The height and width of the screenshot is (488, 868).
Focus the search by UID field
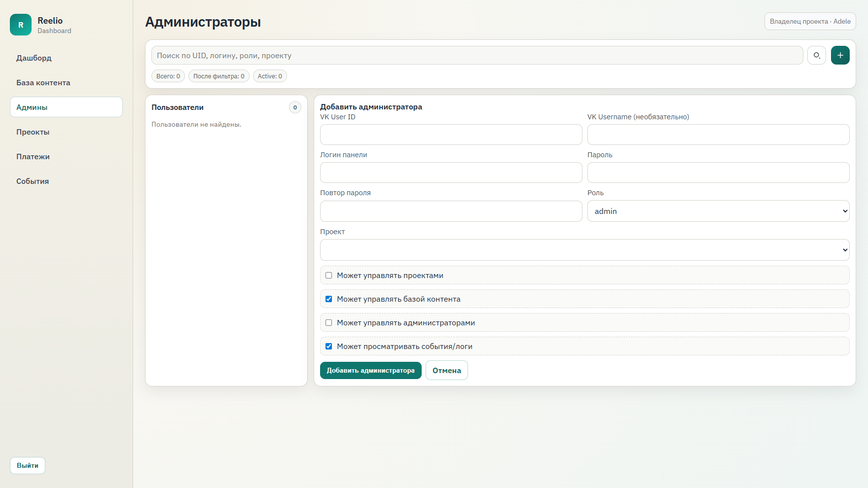coord(477,55)
